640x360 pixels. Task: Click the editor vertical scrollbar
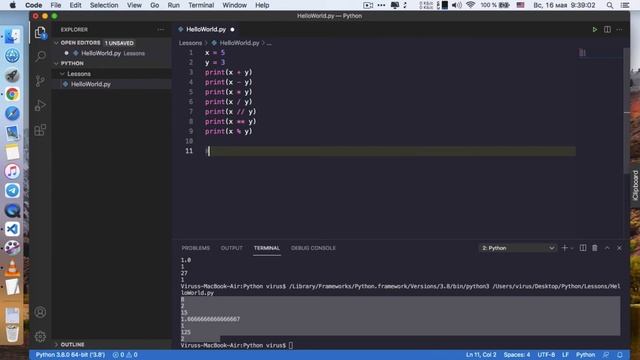pyautogui.click(x=627, y=110)
